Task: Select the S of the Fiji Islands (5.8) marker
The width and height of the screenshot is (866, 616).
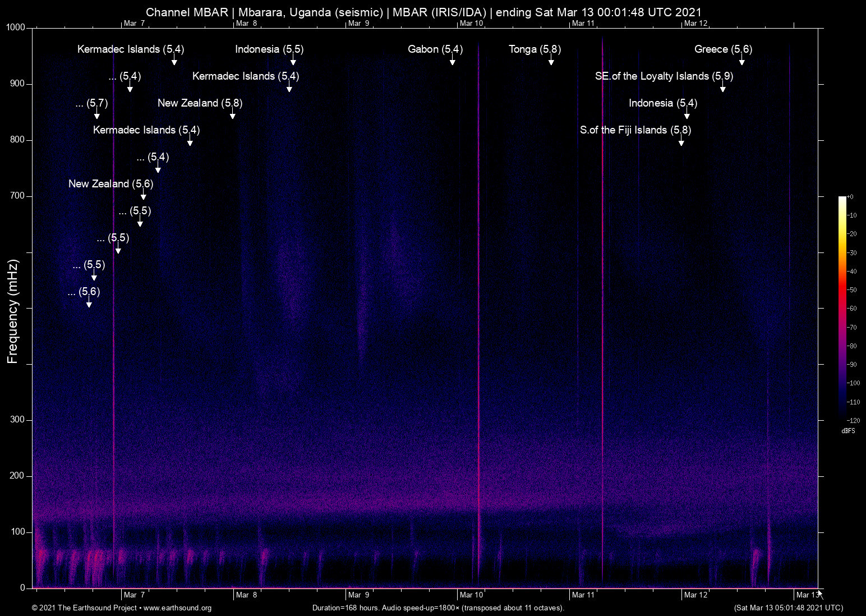Action: click(x=635, y=130)
